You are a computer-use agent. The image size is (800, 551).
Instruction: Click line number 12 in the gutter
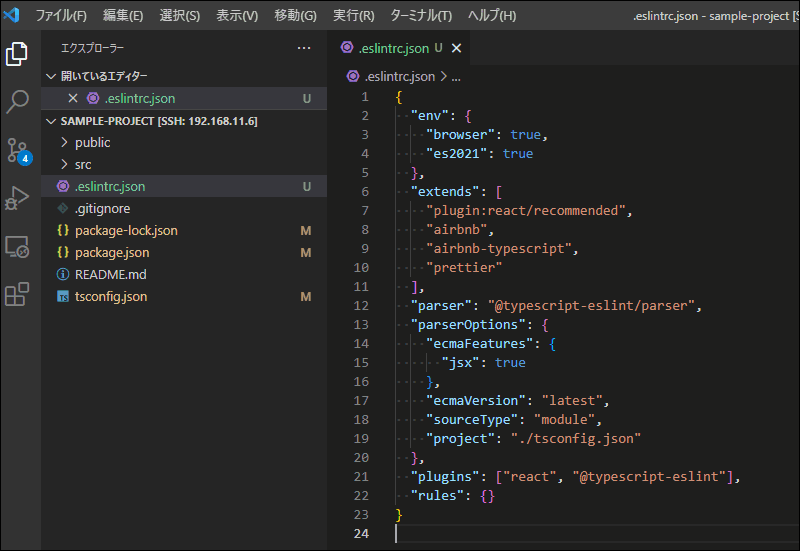(361, 306)
